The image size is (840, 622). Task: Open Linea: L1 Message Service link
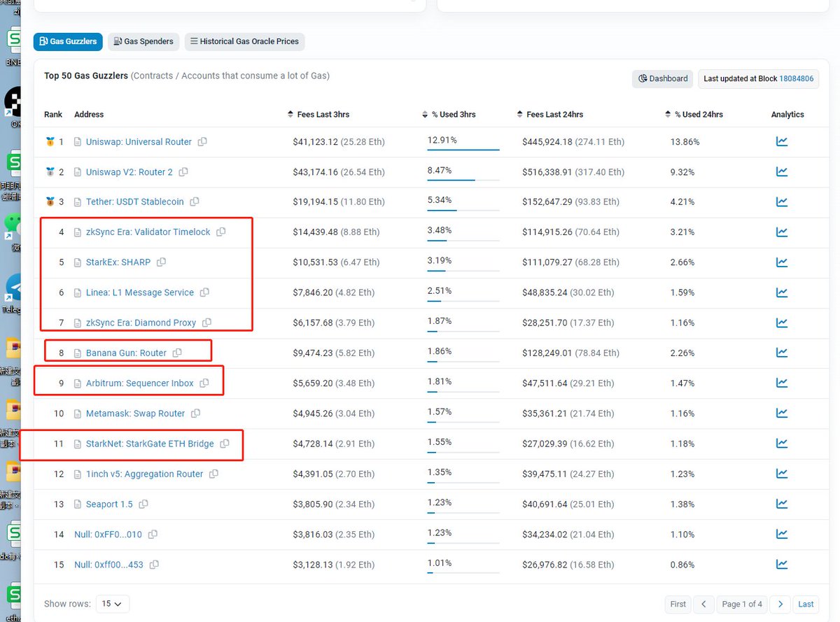coord(140,292)
